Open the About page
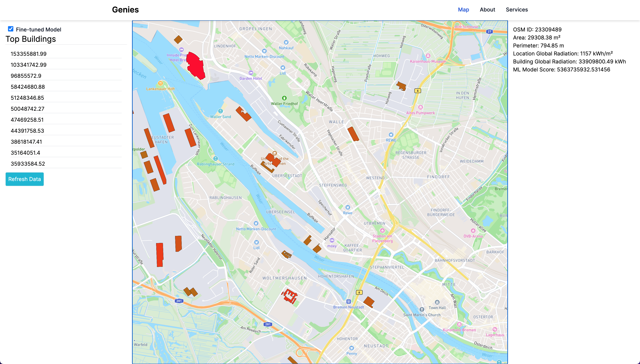This screenshot has height=364, width=640. click(x=487, y=9)
